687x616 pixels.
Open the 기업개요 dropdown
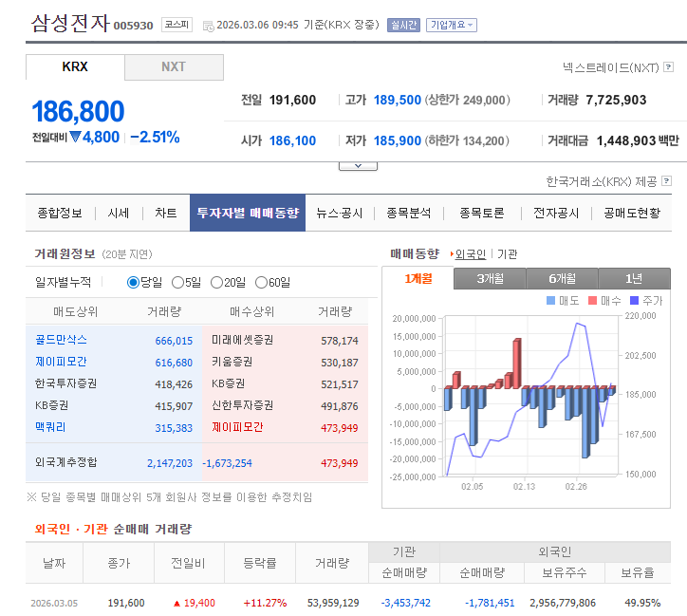451,25
